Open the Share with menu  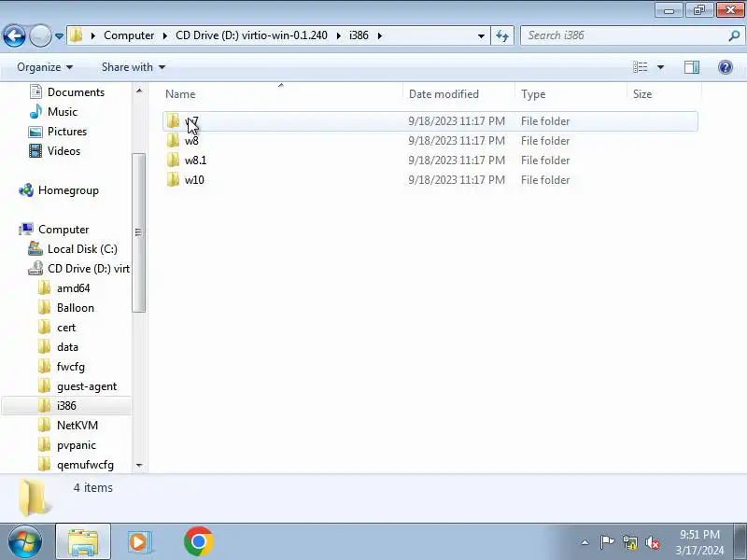(134, 67)
